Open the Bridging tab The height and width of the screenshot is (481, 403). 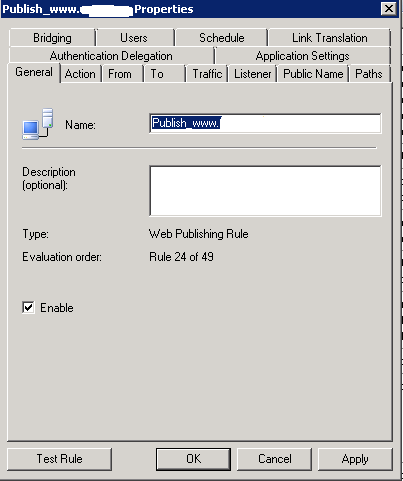coord(52,38)
